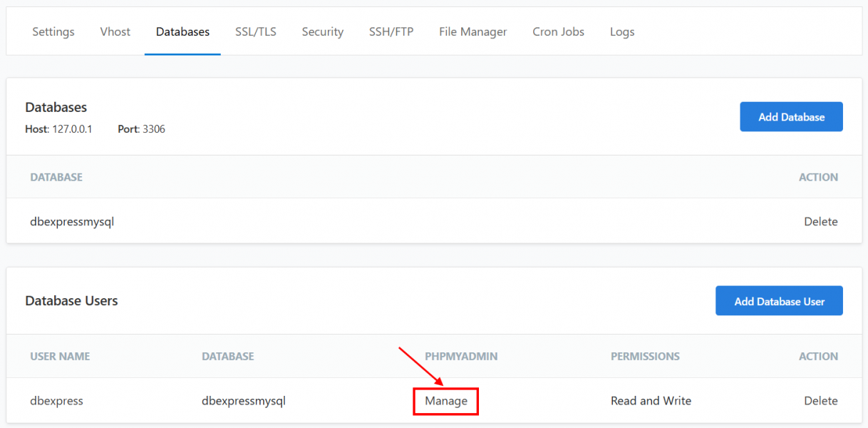Go to the SSL/TLS tab
868x428 pixels.
pos(256,32)
